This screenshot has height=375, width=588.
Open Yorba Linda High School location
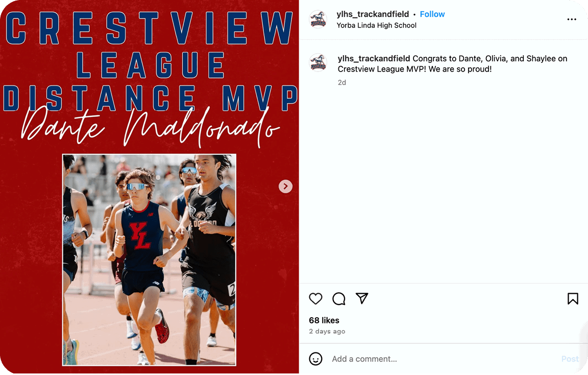pyautogui.click(x=377, y=25)
